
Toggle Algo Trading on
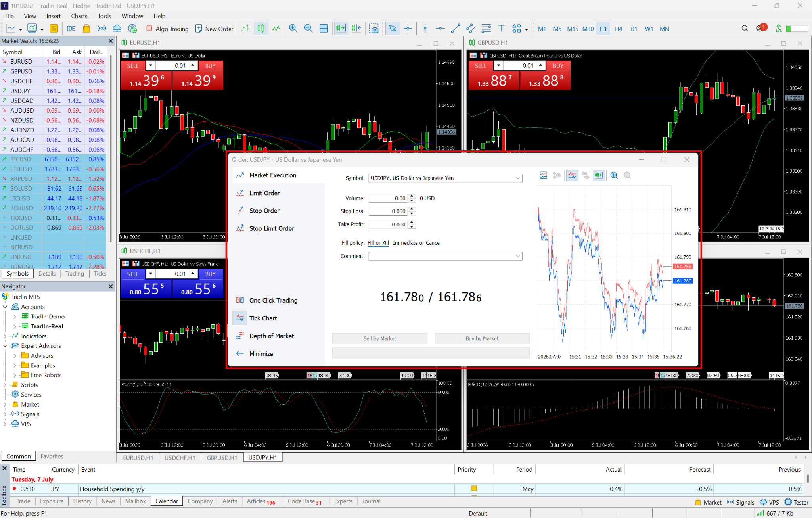tap(168, 29)
